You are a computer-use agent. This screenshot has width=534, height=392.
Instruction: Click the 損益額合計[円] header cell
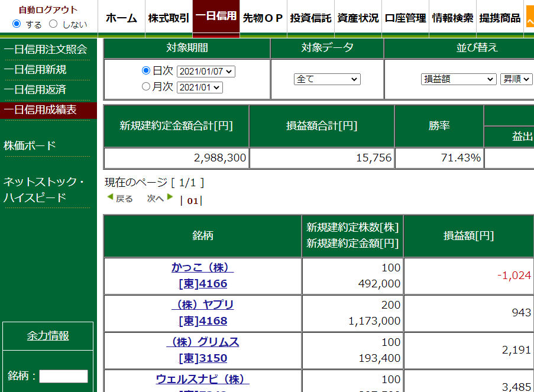[x=322, y=126]
